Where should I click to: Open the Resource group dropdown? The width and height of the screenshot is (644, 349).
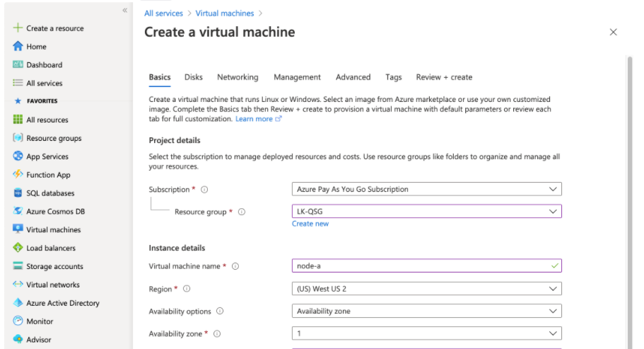tap(426, 212)
